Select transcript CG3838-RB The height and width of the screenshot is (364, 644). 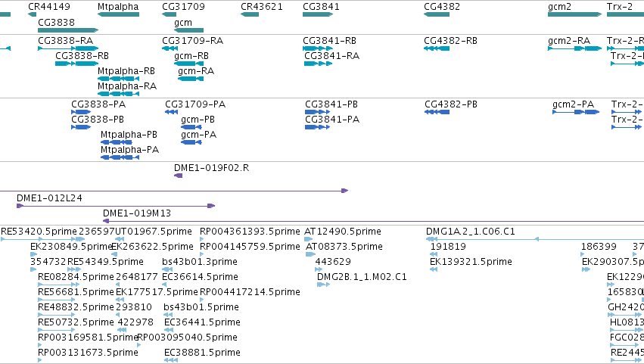click(82, 56)
